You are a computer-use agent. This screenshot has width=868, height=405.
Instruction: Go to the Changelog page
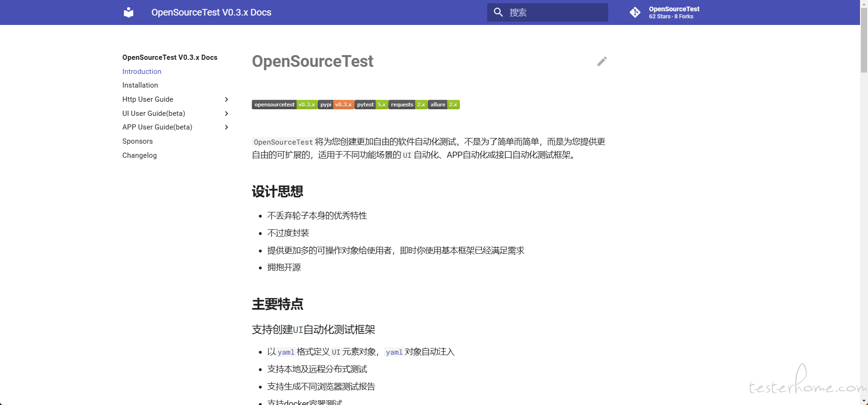(x=139, y=155)
